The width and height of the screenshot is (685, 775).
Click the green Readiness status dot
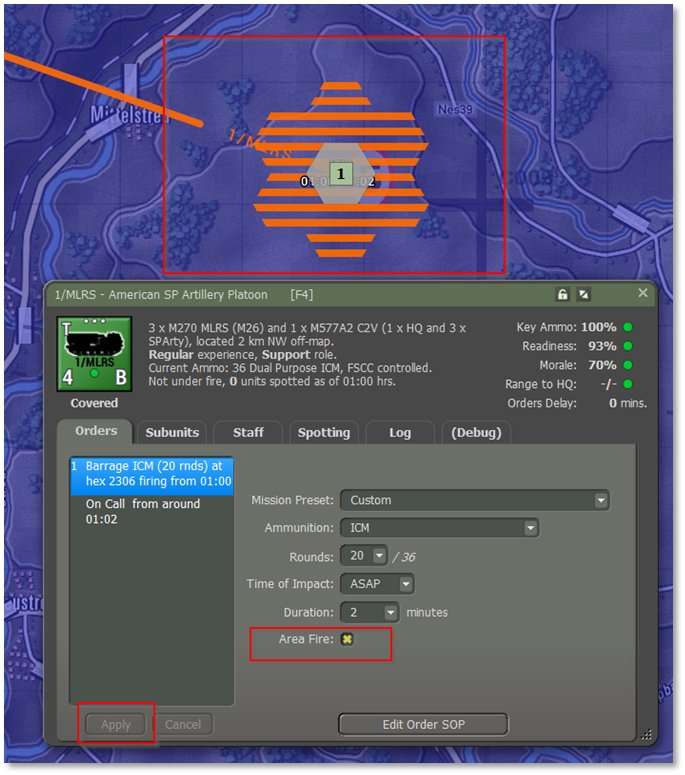click(627, 346)
